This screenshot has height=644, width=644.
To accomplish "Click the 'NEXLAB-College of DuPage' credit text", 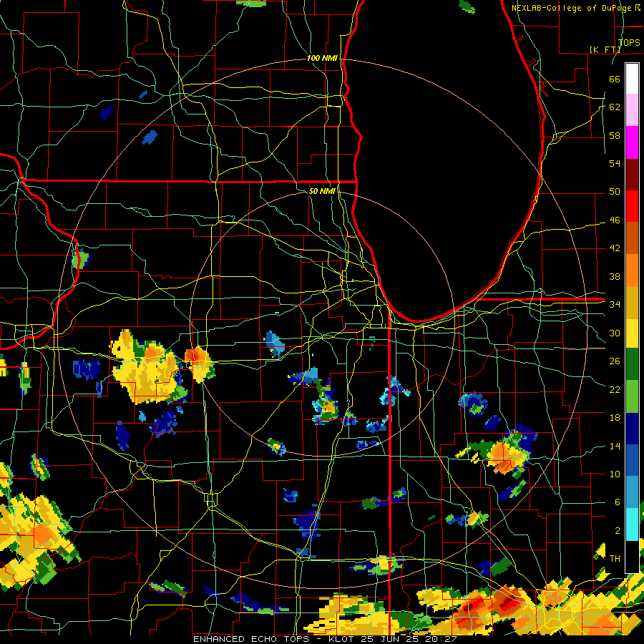I will (571, 8).
